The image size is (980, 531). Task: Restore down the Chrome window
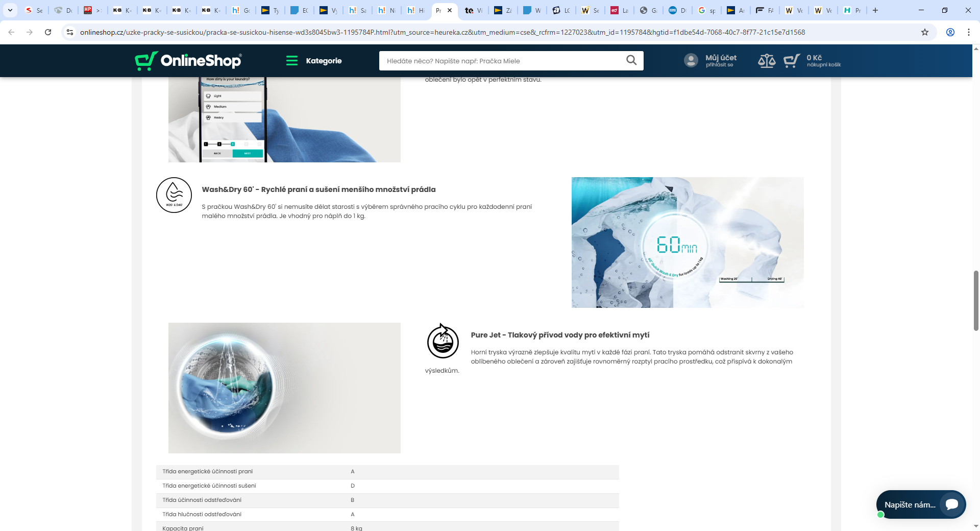coord(945,10)
